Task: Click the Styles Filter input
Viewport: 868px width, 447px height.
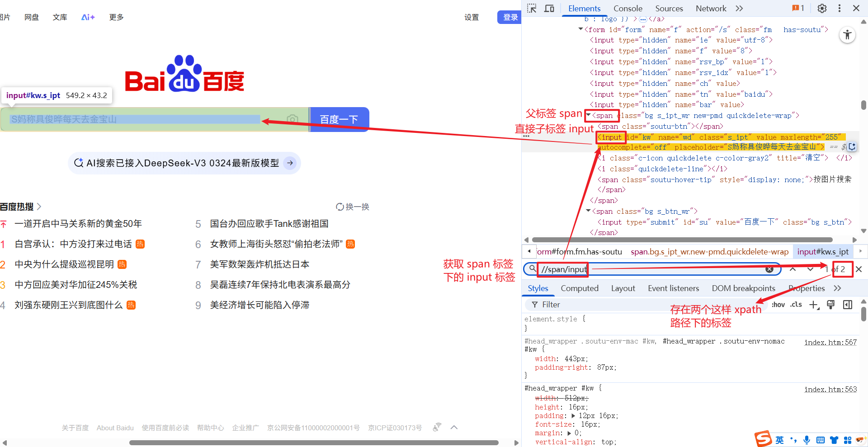Action: 646,305
